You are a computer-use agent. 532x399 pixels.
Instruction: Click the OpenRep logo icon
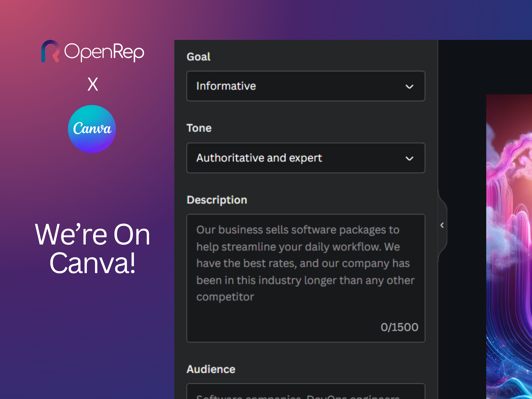(51, 52)
